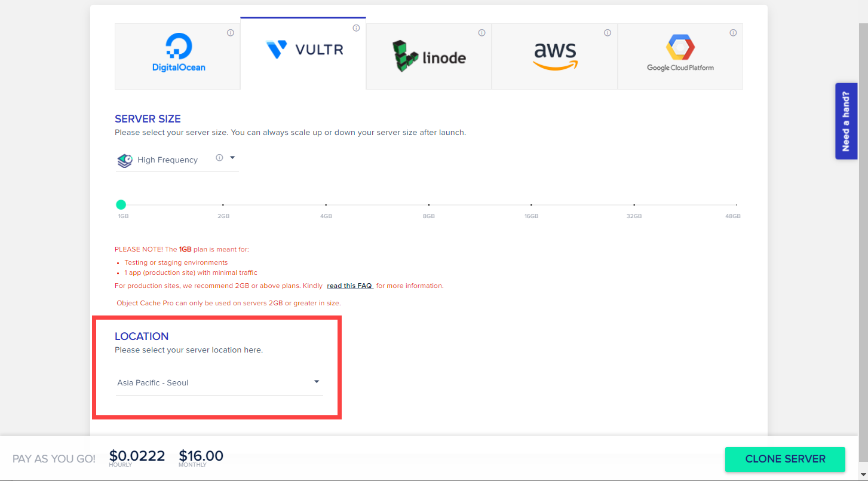Switch to the AWS provider tab

tap(554, 56)
